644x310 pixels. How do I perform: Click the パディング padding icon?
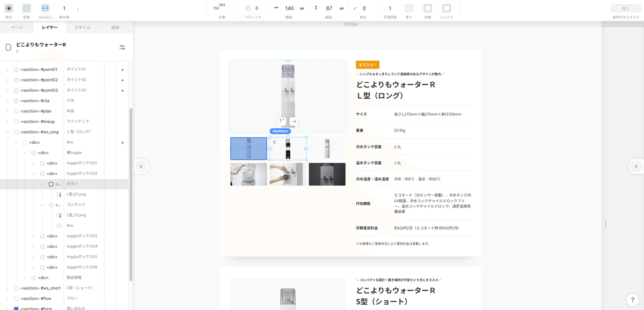coord(248,8)
